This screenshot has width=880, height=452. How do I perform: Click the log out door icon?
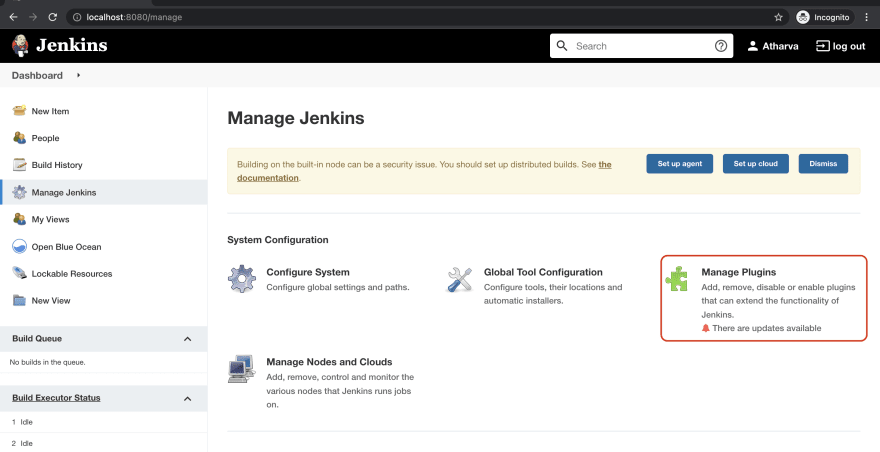[822, 46]
